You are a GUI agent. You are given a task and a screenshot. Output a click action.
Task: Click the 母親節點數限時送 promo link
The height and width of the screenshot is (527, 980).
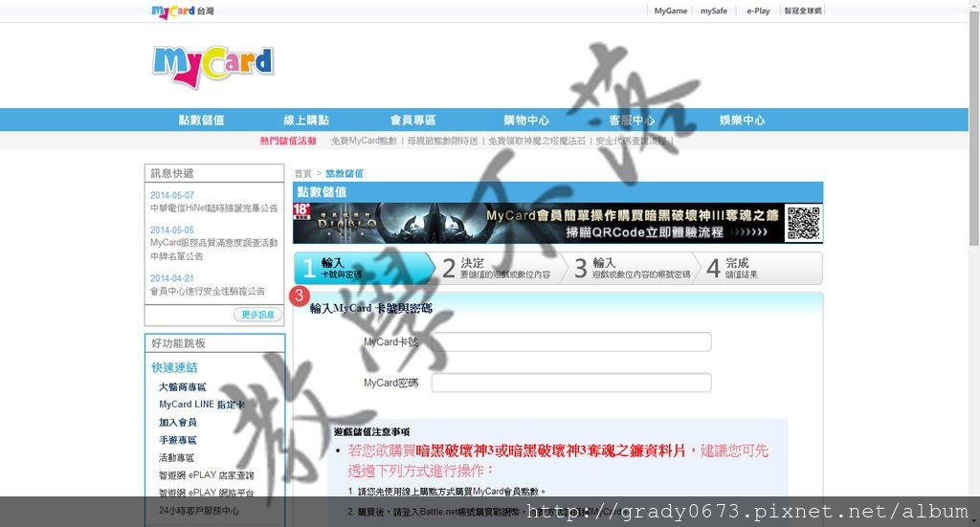442,142
